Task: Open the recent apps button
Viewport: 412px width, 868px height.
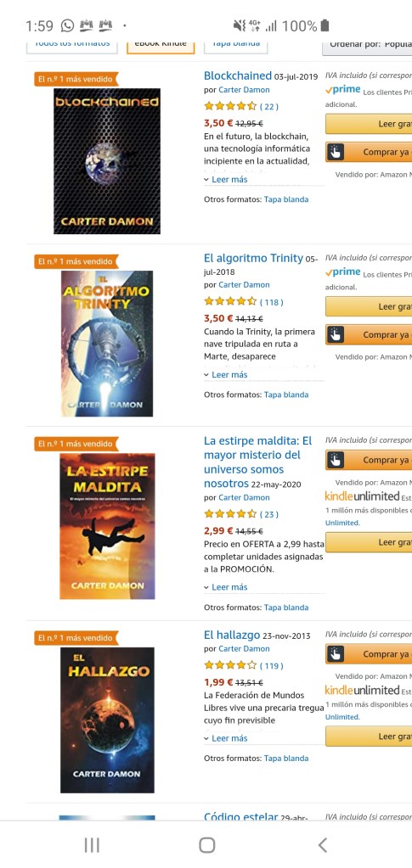Action: pyautogui.click(x=92, y=845)
